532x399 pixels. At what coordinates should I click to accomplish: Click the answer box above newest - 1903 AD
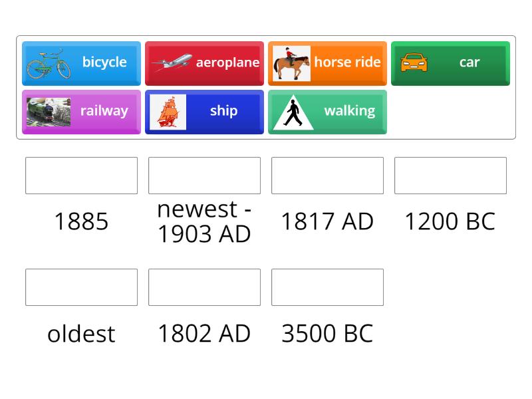click(204, 176)
